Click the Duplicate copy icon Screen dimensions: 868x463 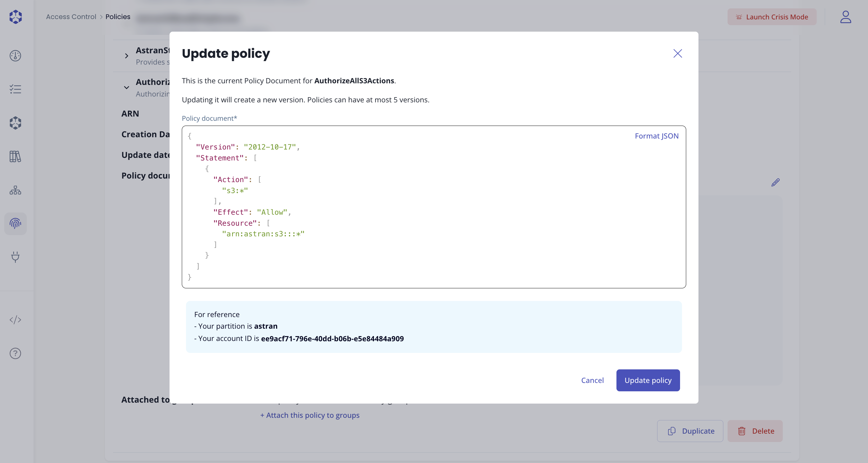(x=672, y=431)
